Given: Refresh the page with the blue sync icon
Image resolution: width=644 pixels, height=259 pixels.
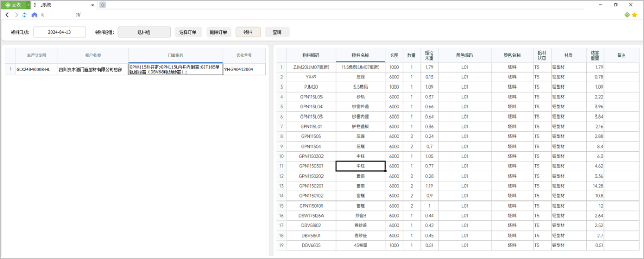Looking at the screenshot, I should tap(24, 15).
